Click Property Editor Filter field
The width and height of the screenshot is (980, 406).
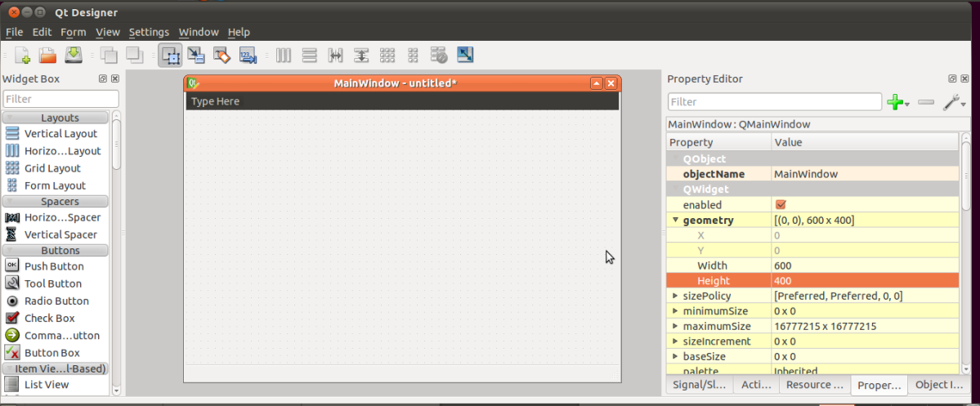click(x=774, y=102)
